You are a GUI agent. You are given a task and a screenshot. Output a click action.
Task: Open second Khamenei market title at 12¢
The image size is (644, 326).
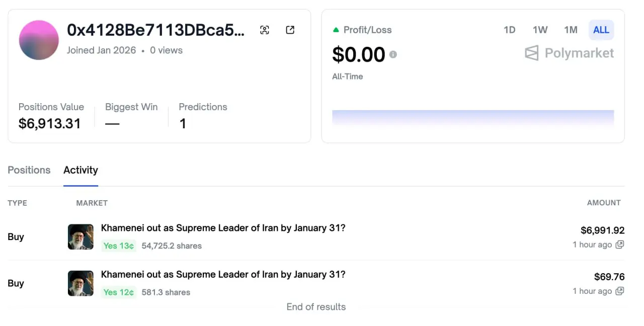pos(223,274)
